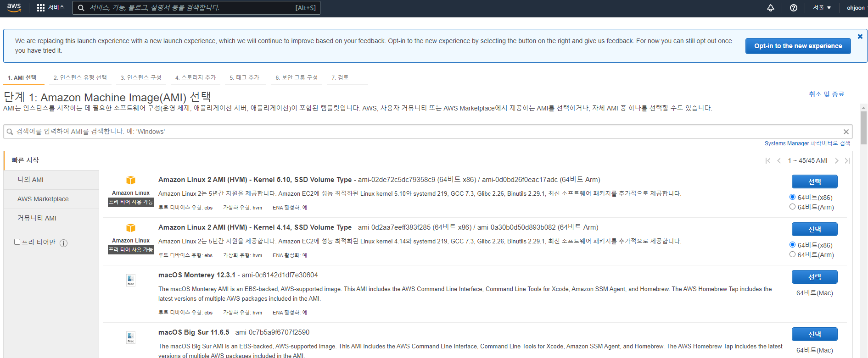868x358 pixels.
Task: Focus the top AWS services search field
Action: 196,8
